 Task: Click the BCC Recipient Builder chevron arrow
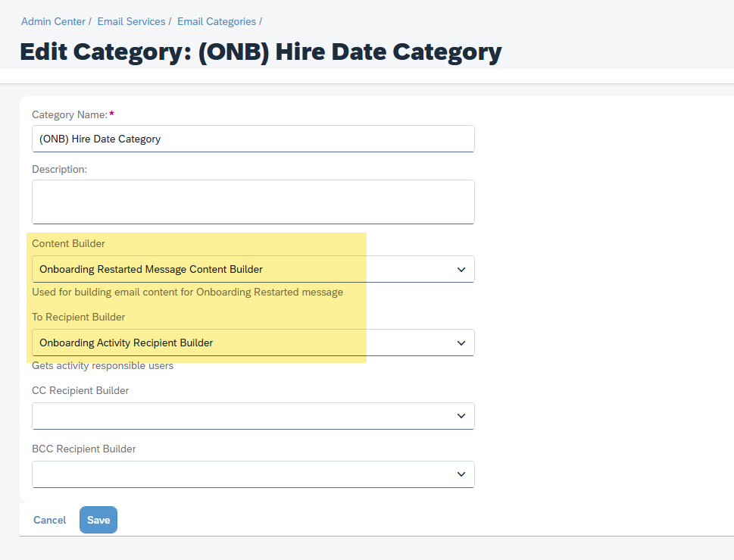click(x=461, y=474)
